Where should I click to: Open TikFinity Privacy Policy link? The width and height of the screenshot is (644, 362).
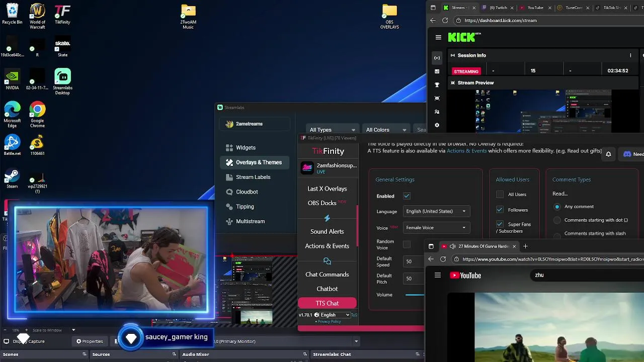330,321
